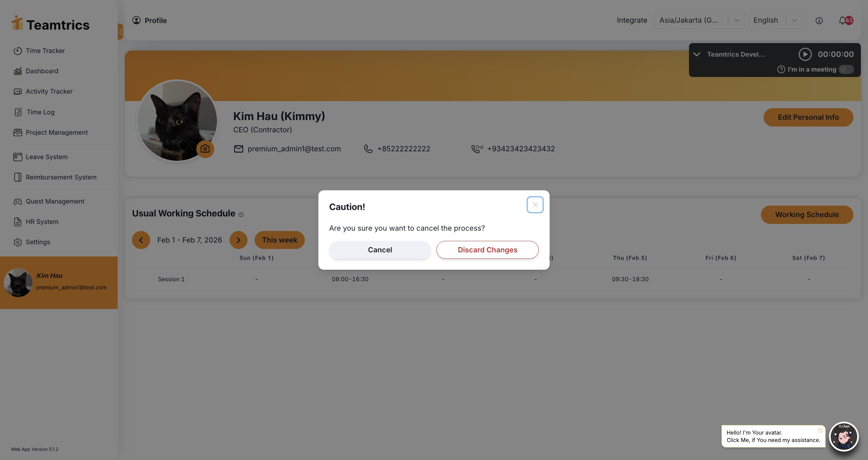Screen dimensions: 868x460
Task: Click the camera icon on profile photo
Action: coord(205,149)
